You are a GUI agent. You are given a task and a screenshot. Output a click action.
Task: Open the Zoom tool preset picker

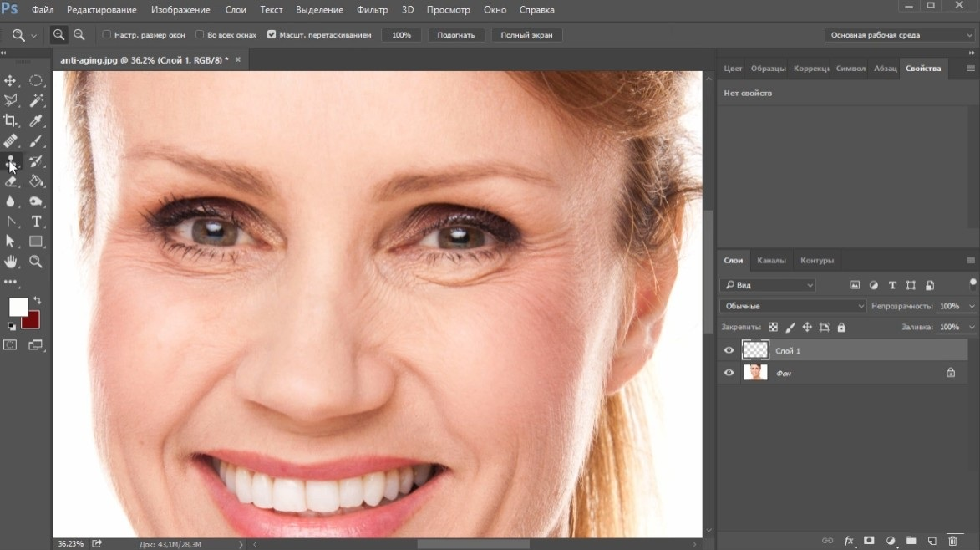pyautogui.click(x=33, y=36)
